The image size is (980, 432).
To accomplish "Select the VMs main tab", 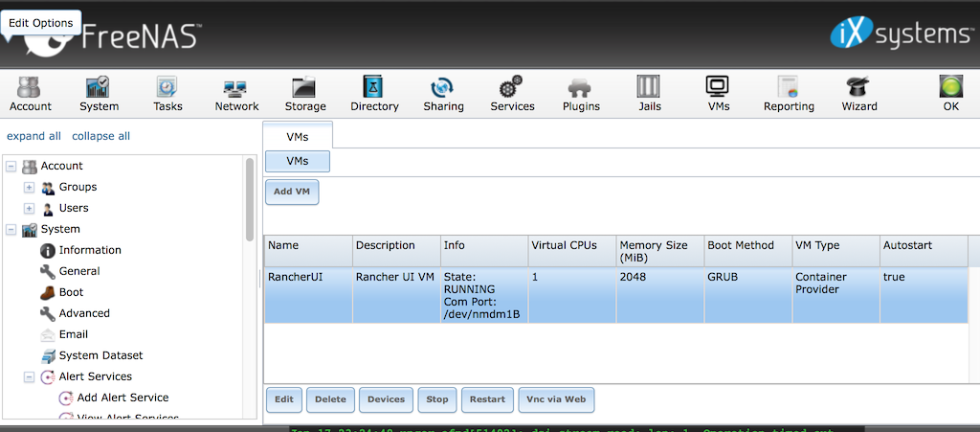I will coord(298,136).
